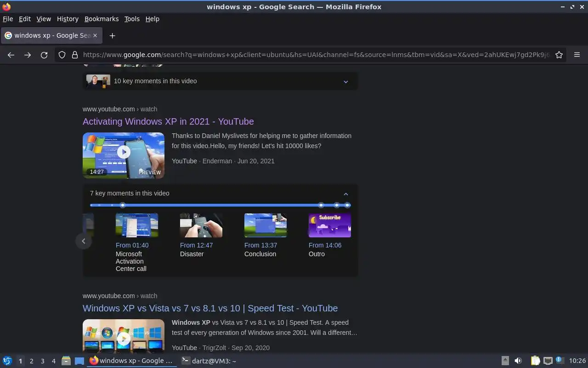Screen dimensions: 588x368
Task: Switch to workspace 2 in the taskbar
Action: 31,361
